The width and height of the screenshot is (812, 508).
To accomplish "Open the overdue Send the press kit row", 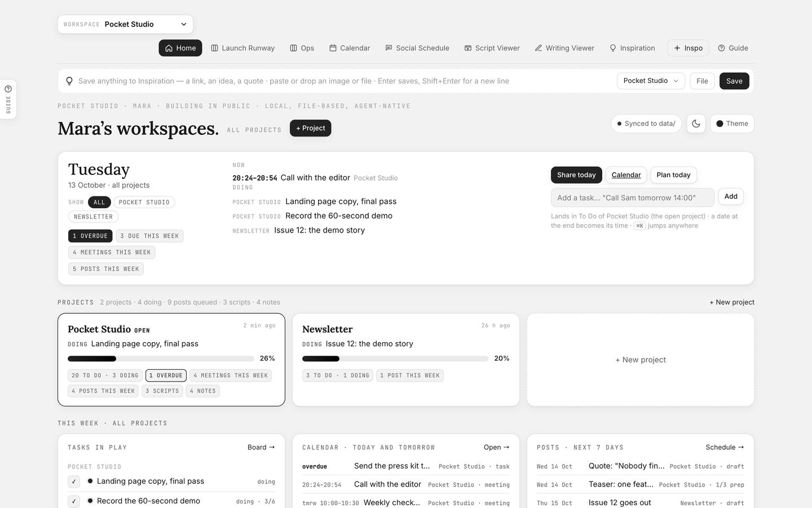I will click(x=406, y=466).
